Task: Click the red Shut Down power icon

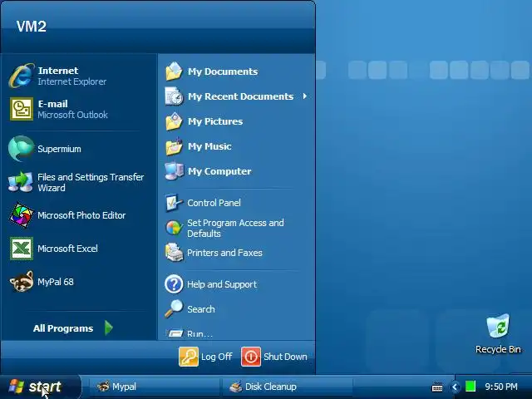Action: pos(251,357)
